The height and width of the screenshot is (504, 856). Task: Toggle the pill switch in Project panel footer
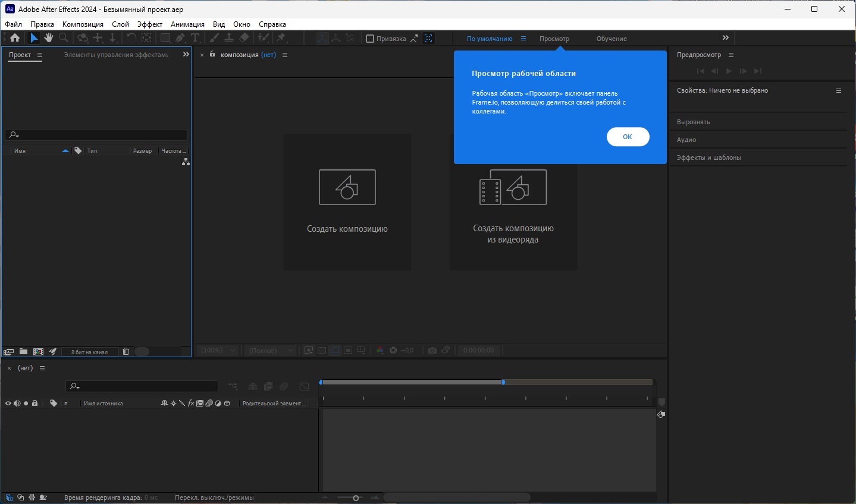click(x=142, y=351)
